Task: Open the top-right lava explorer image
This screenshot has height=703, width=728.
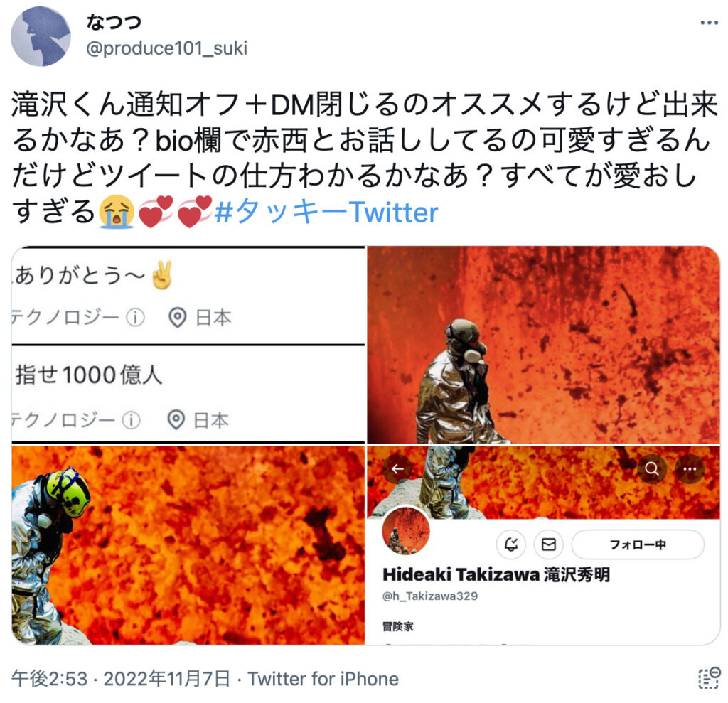Action: tap(543, 345)
